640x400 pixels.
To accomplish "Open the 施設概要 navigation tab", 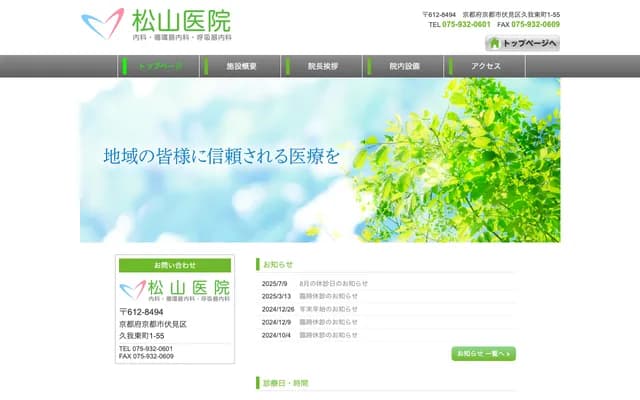I will point(242,66).
